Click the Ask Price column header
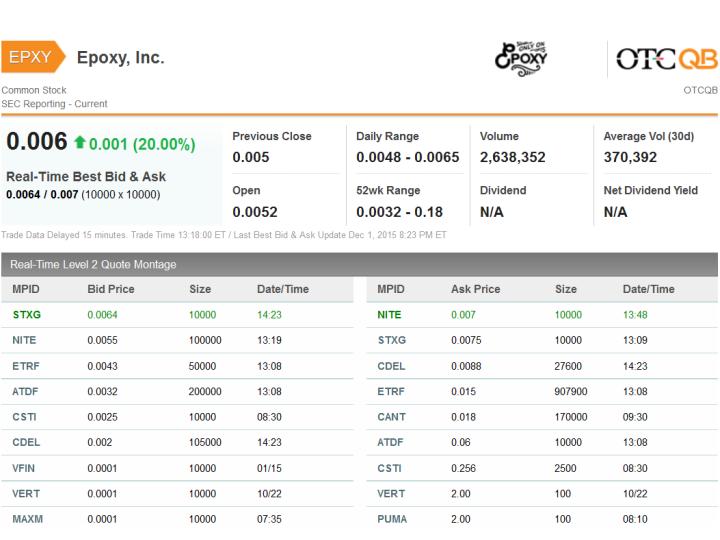The image size is (720, 540). pyautogui.click(x=475, y=289)
